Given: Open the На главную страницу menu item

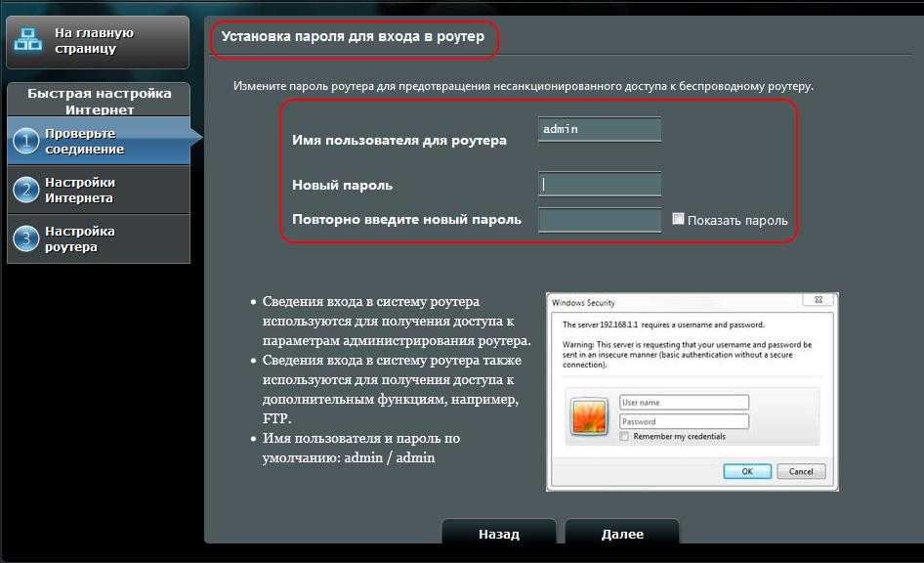Looking at the screenshot, I should click(95, 41).
